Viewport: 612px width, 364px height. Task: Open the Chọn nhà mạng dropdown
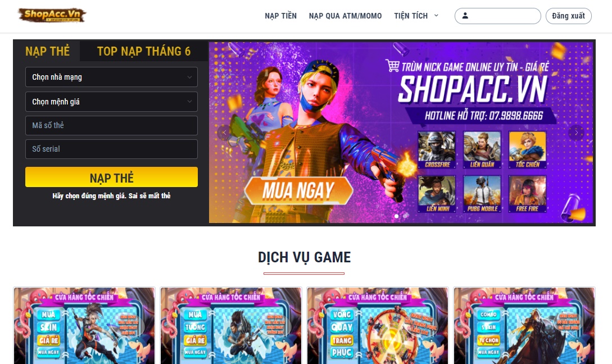(x=111, y=77)
